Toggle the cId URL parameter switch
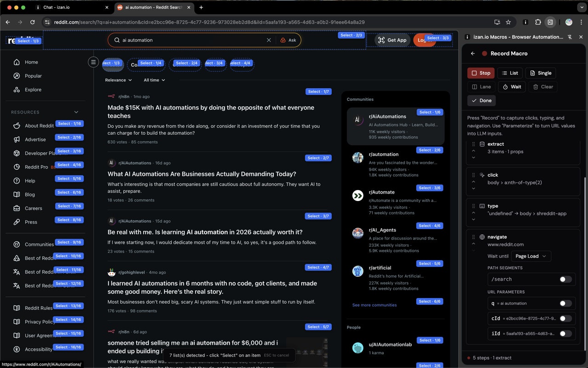 [566, 318]
